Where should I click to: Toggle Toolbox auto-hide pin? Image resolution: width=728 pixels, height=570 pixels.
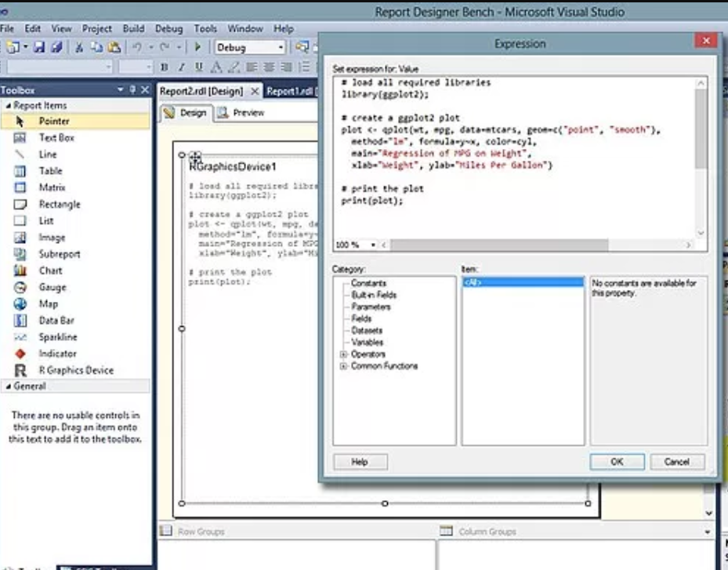click(132, 89)
